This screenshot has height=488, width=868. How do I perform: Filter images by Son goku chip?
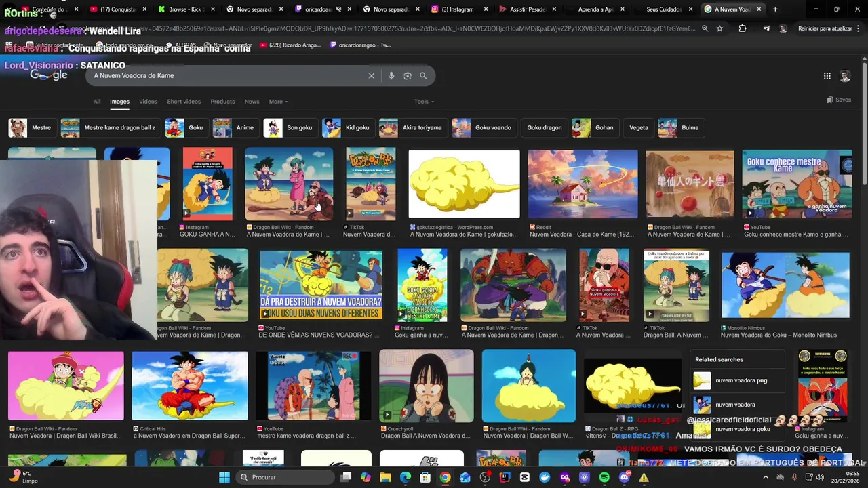pyautogui.click(x=290, y=127)
